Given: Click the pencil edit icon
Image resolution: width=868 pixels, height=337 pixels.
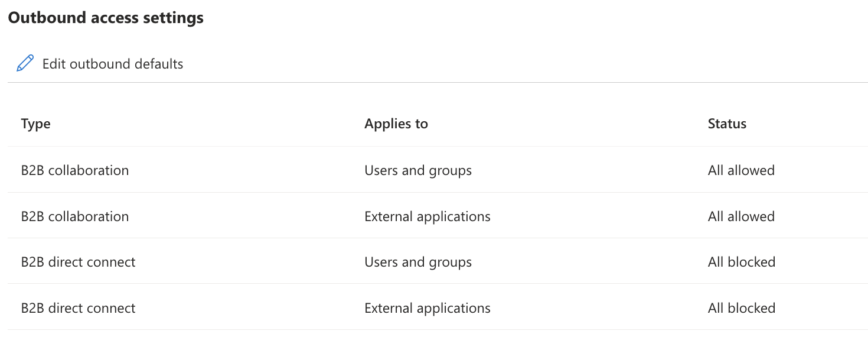Looking at the screenshot, I should click(x=25, y=63).
